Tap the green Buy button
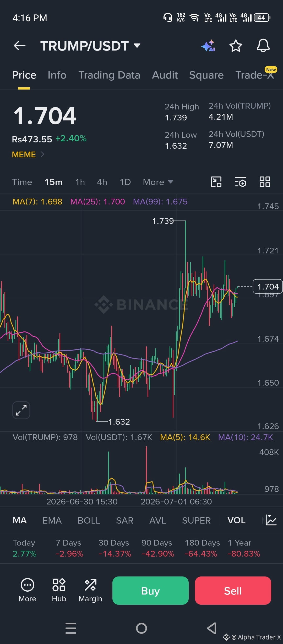This screenshot has width=283, height=644. tap(150, 591)
